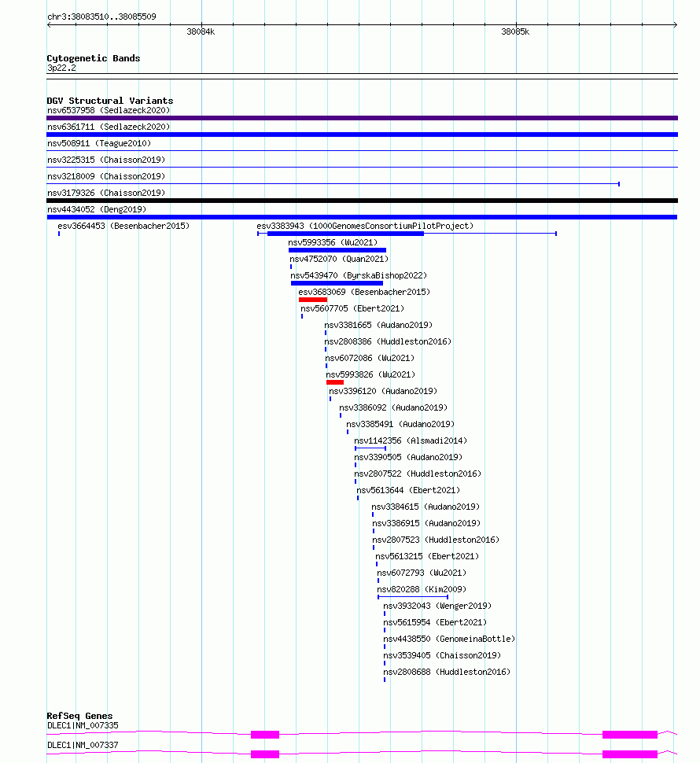Select the chr3:38083510..38085509 region label
Image resolution: width=700 pixels, height=763 pixels.
point(101,17)
